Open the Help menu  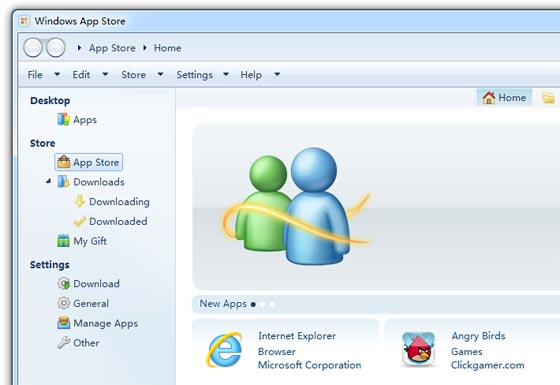pos(251,75)
